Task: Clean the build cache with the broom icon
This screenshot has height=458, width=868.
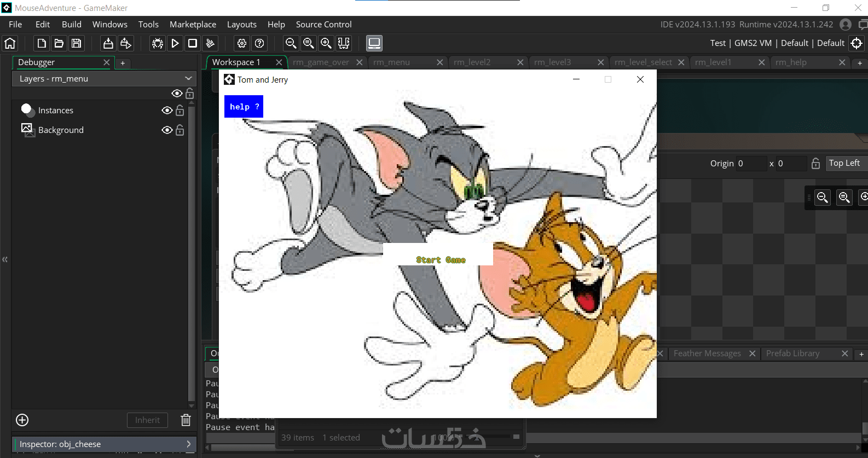Action: [x=210, y=43]
